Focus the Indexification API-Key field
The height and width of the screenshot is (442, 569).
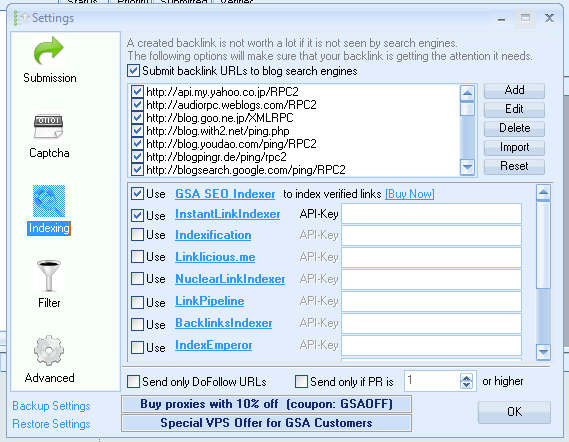(431, 236)
